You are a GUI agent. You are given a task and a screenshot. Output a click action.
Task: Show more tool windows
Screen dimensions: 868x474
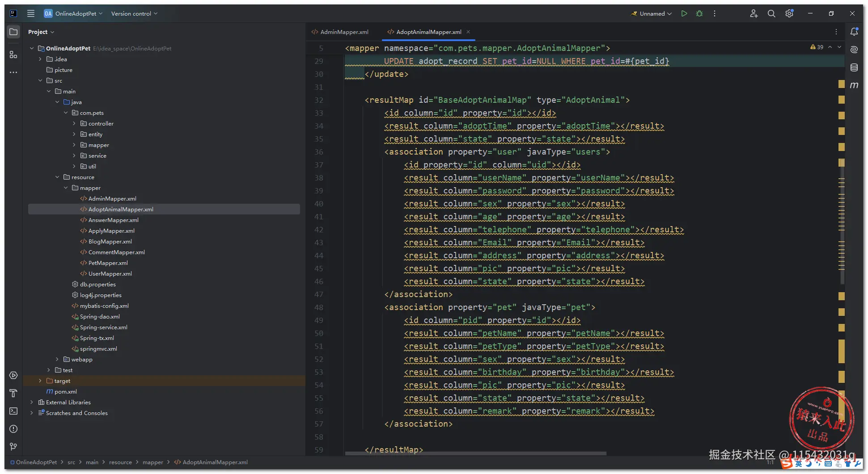point(13,72)
